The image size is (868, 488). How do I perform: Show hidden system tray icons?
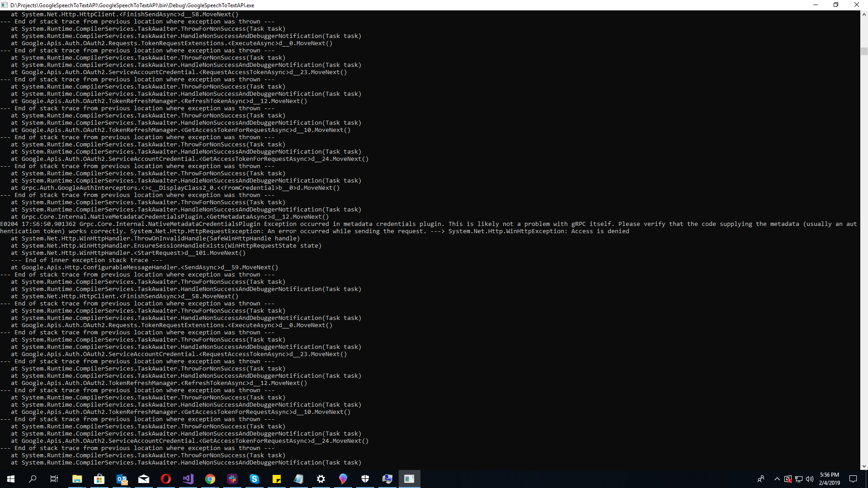coord(777,479)
